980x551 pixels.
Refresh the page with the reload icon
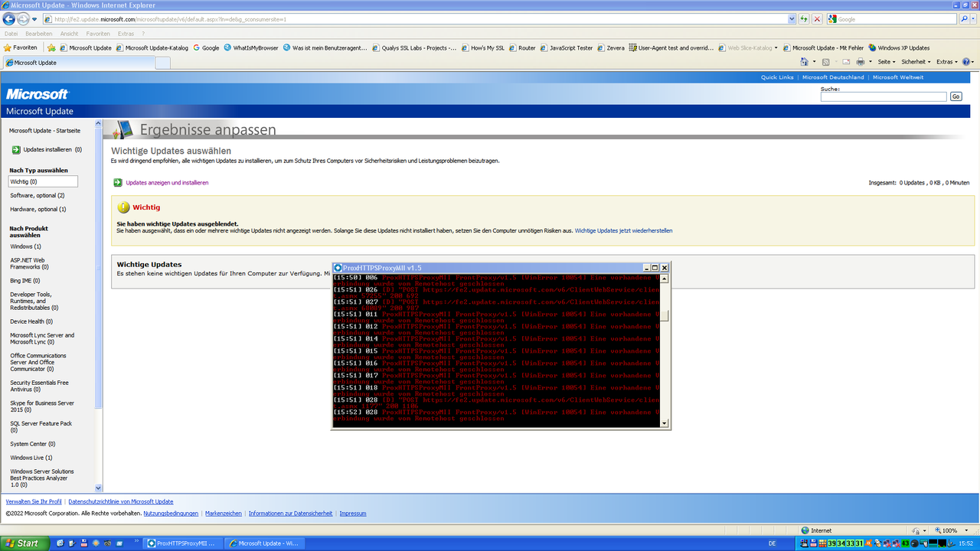804,18
